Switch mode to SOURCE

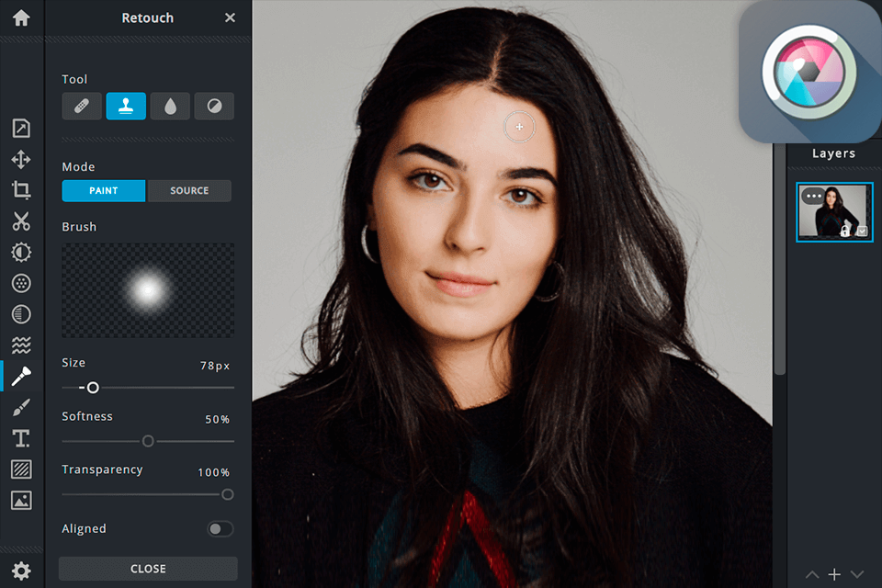point(189,191)
